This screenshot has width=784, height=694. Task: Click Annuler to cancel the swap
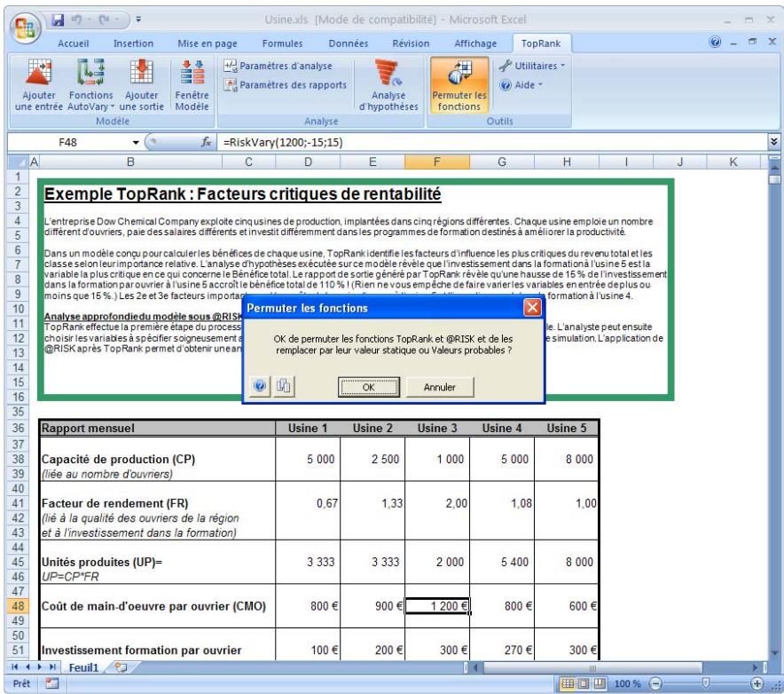(439, 388)
